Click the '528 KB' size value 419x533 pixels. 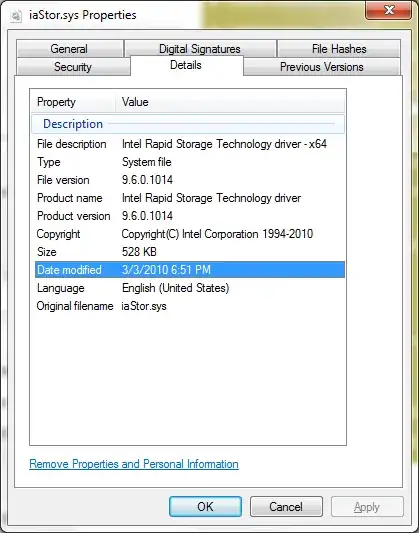tap(139, 252)
